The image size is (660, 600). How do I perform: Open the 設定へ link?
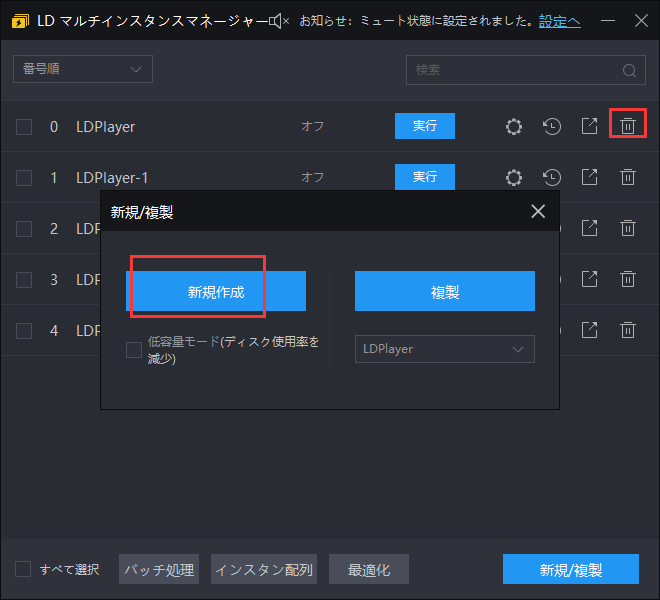pyautogui.click(x=560, y=21)
